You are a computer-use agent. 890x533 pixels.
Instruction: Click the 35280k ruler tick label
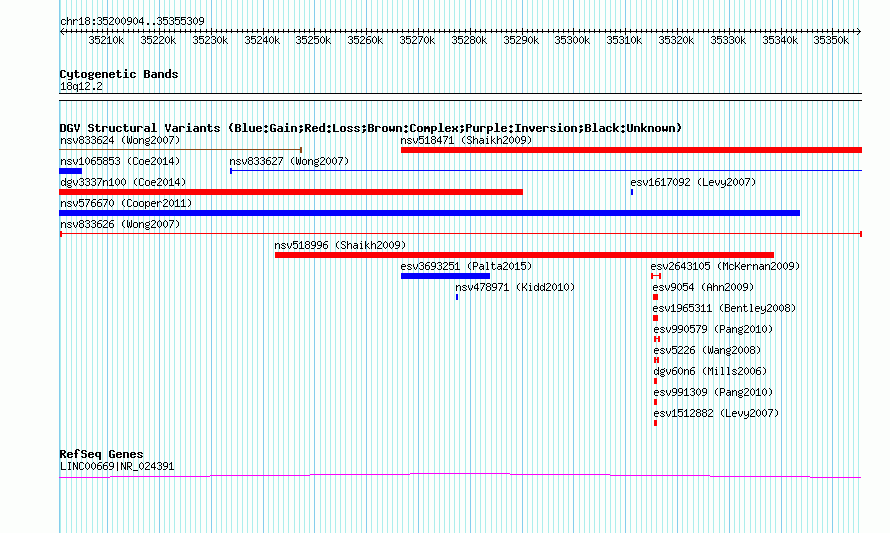pyautogui.click(x=469, y=40)
